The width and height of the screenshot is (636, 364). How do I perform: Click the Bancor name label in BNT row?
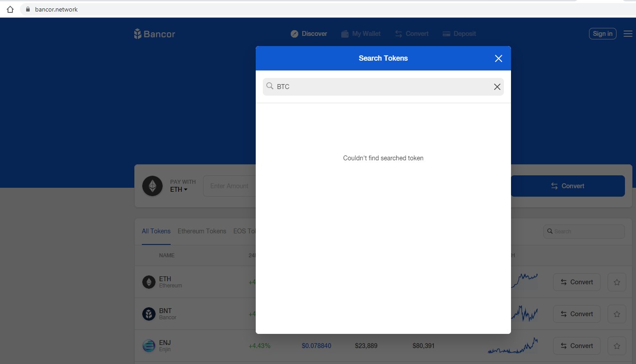point(168,318)
